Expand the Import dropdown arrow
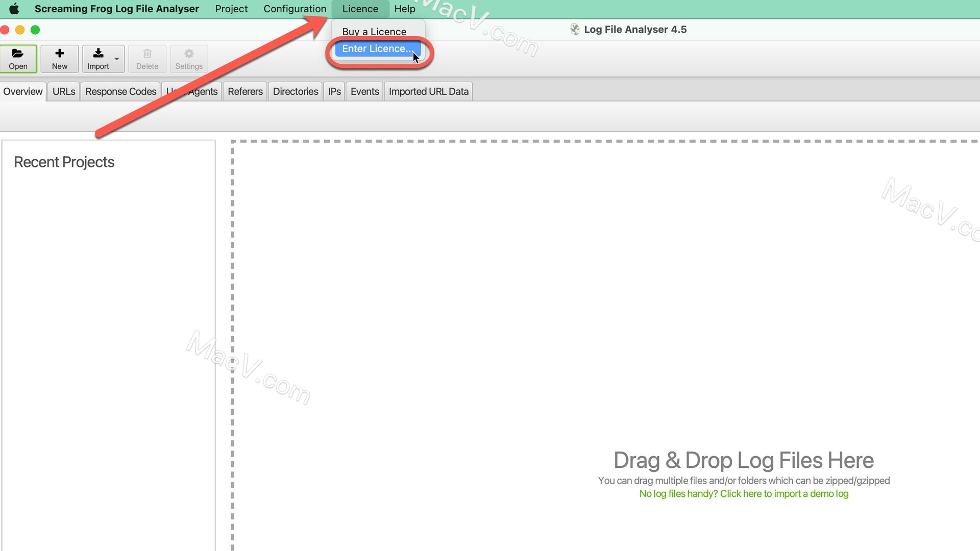980x551 pixels. click(117, 59)
